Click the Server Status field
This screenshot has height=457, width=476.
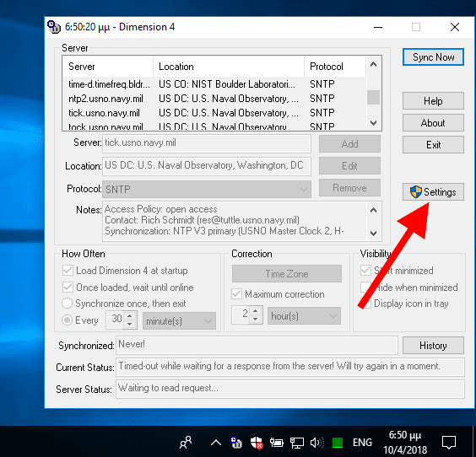[x=290, y=389]
